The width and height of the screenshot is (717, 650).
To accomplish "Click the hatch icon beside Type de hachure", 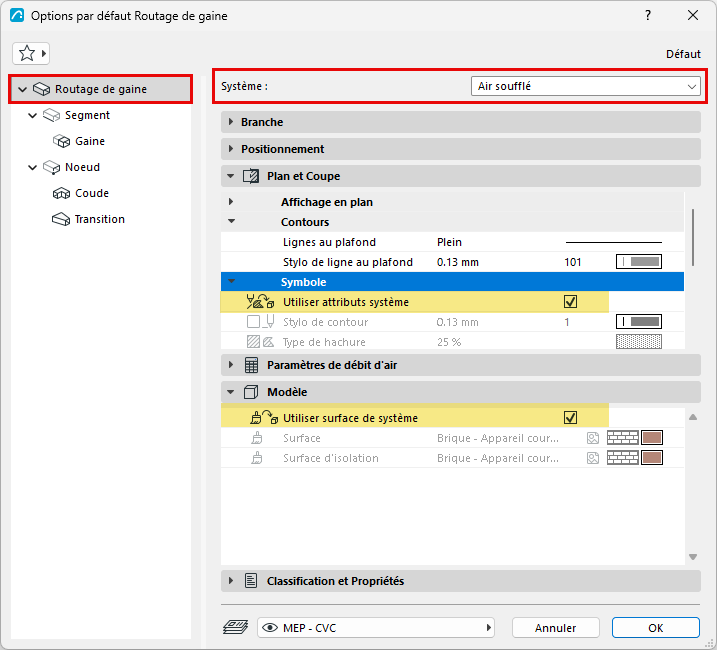I will [x=260, y=342].
